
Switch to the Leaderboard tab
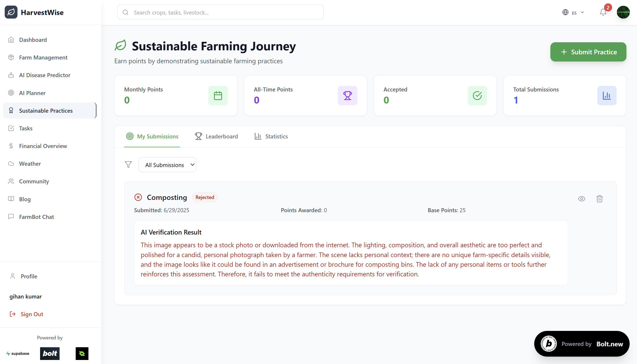point(216,136)
